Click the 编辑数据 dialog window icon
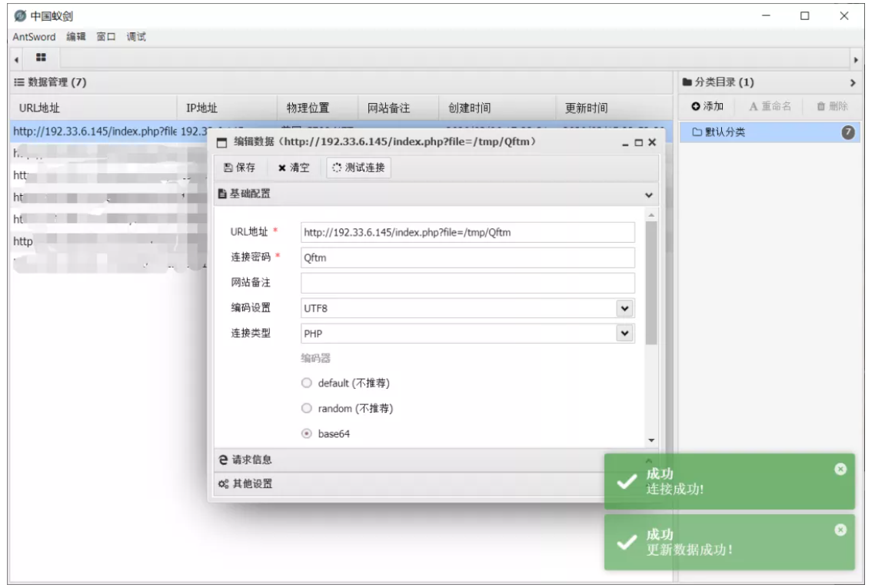Viewport: 875px width, 588px height. click(221, 142)
